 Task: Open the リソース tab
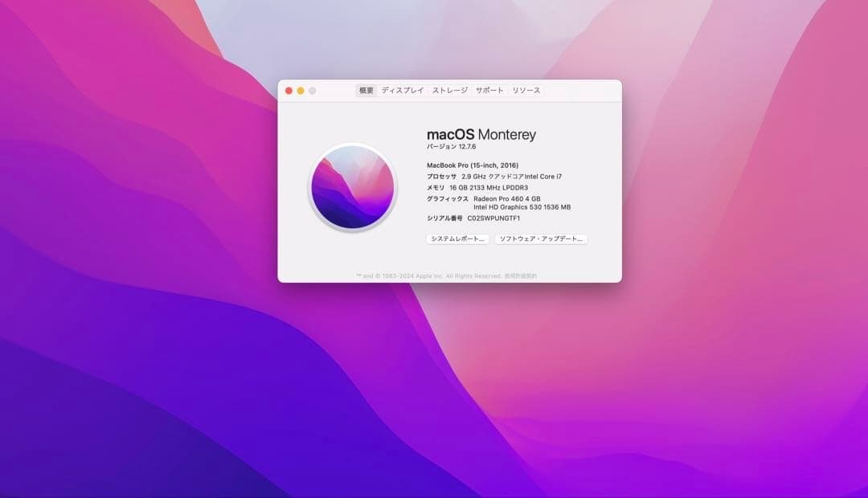[x=526, y=91]
